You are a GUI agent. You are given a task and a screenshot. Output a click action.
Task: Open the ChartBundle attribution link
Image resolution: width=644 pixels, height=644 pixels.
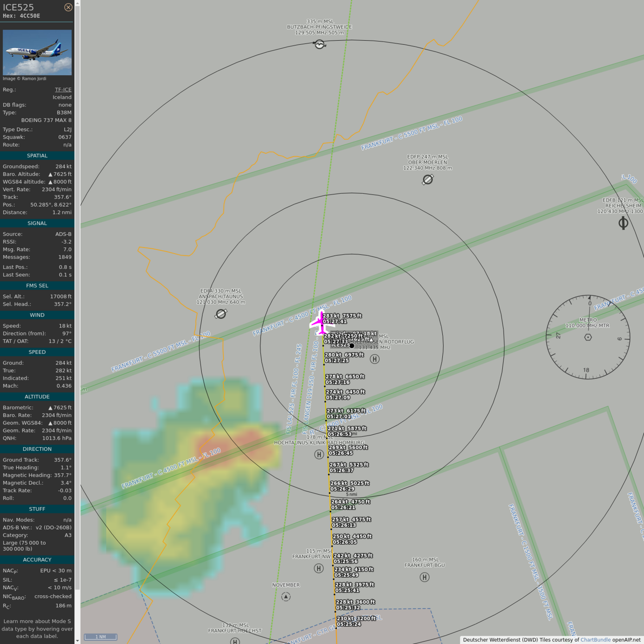coord(595,640)
